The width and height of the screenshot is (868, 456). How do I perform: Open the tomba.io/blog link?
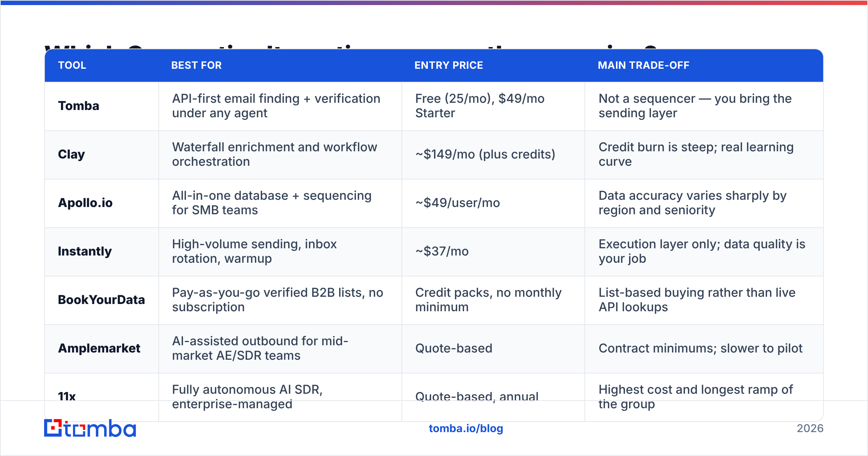(466, 428)
